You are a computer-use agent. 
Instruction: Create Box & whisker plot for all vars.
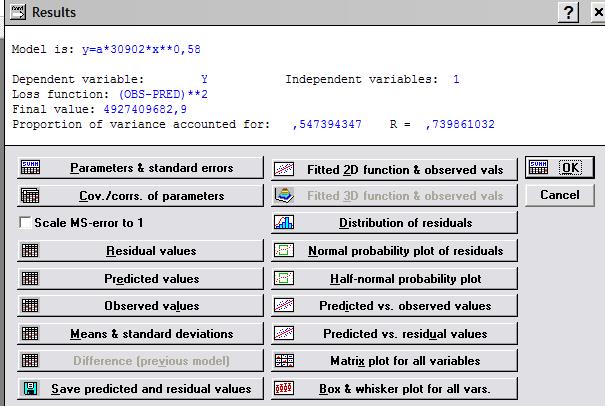[x=393, y=388]
